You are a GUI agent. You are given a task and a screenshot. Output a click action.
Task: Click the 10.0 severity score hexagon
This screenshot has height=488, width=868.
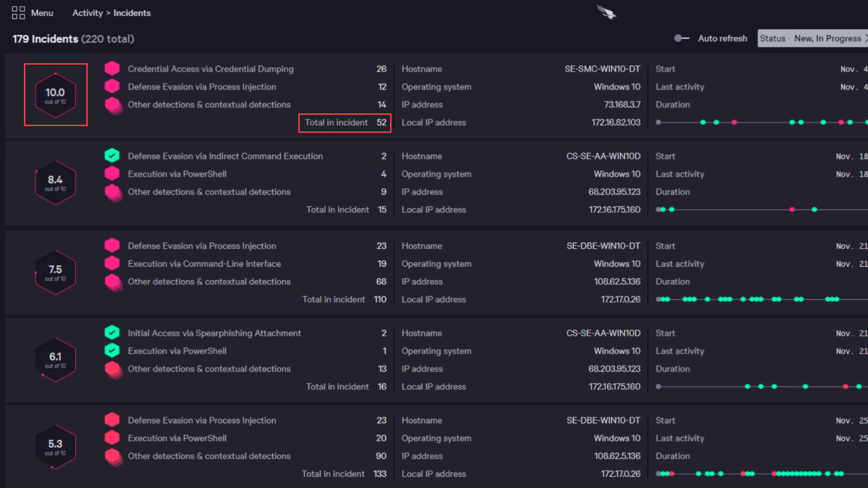(55, 95)
